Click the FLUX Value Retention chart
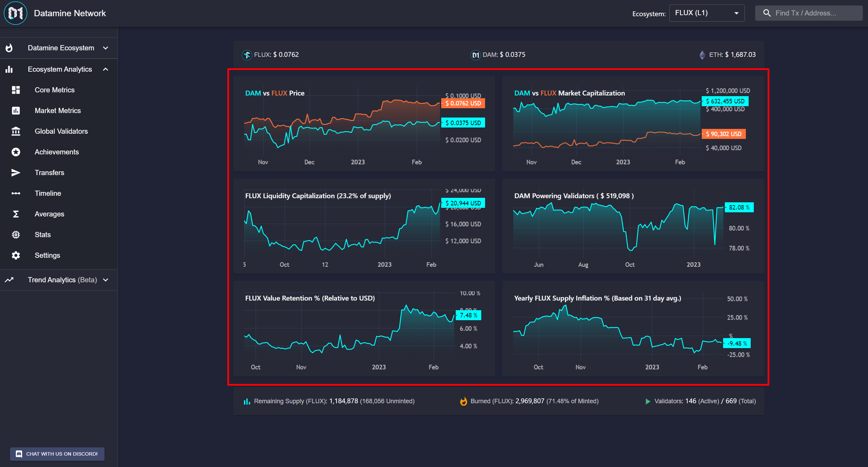 (364, 329)
